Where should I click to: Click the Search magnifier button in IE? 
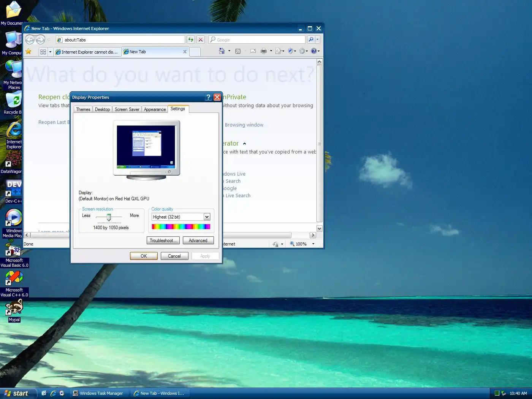(311, 40)
